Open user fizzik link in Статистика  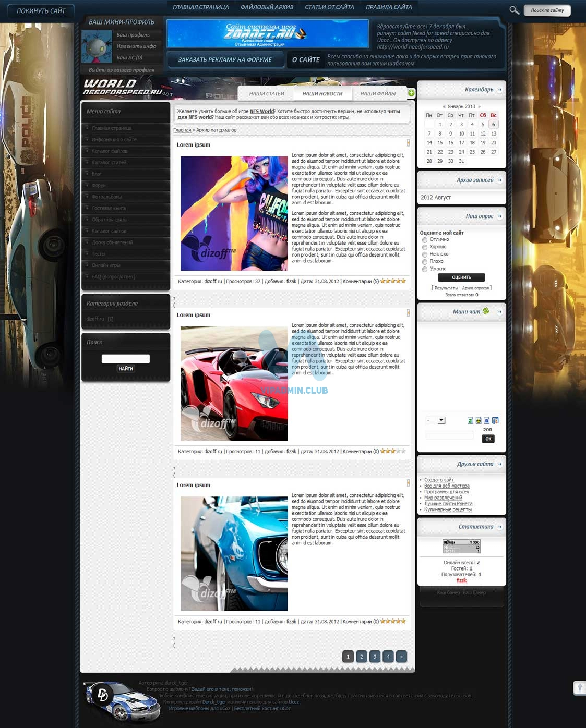point(461,580)
